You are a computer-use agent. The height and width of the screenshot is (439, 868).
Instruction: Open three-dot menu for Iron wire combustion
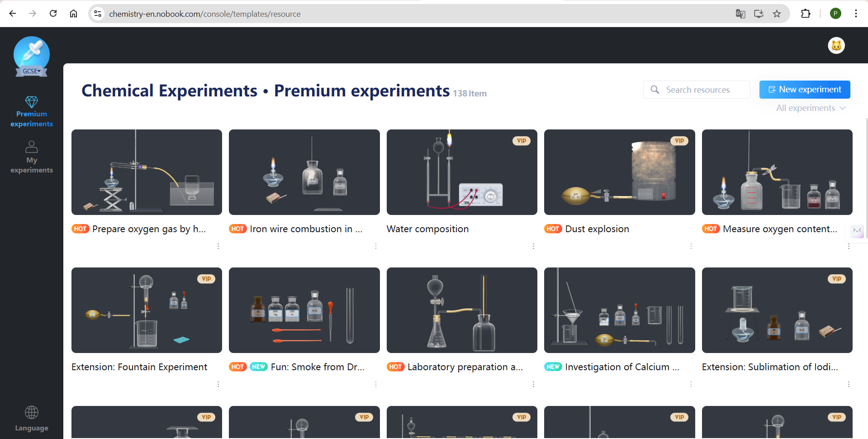coord(375,246)
